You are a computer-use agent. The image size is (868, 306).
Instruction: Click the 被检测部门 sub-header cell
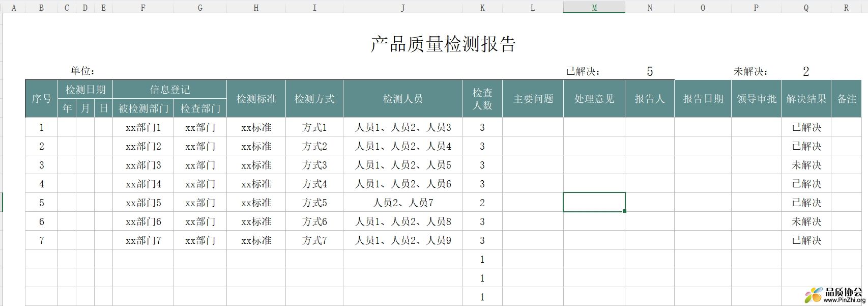pyautogui.click(x=143, y=108)
